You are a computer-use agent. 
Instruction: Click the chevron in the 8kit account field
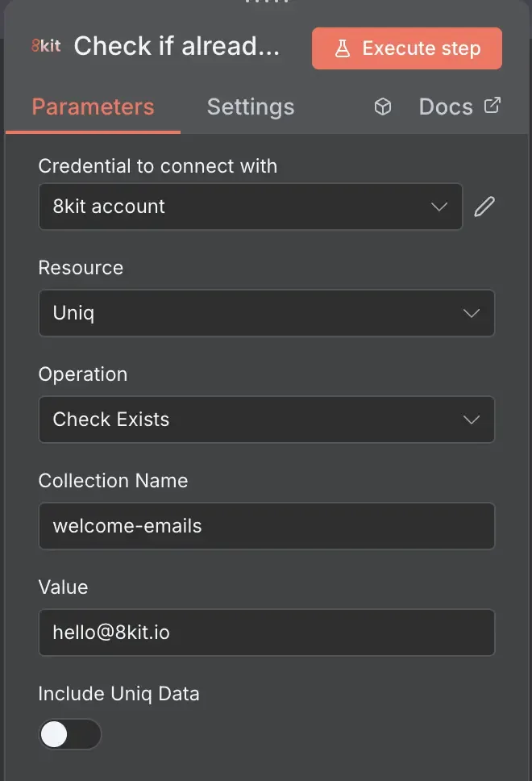pyautogui.click(x=439, y=207)
